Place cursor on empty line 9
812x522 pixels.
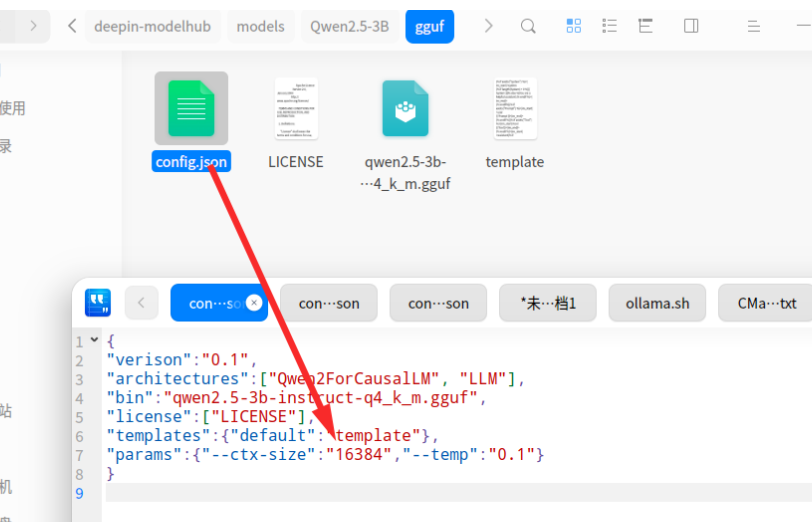458,493
